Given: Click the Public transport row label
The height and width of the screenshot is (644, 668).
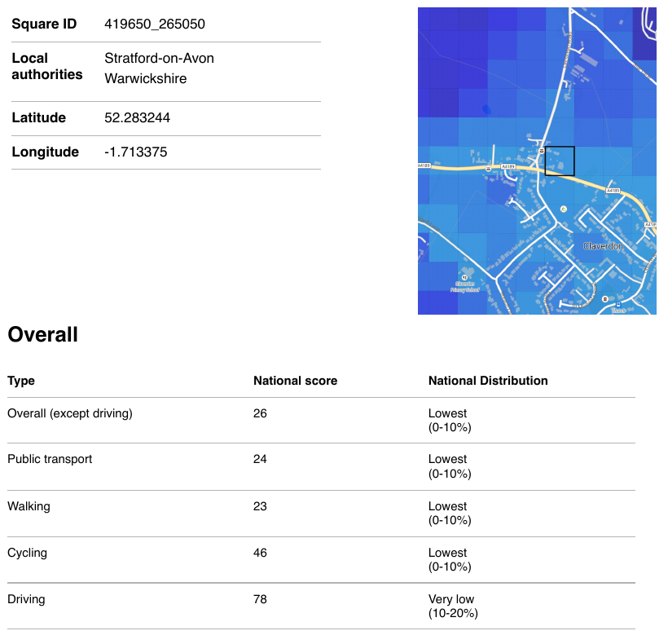Looking at the screenshot, I should pos(50,459).
